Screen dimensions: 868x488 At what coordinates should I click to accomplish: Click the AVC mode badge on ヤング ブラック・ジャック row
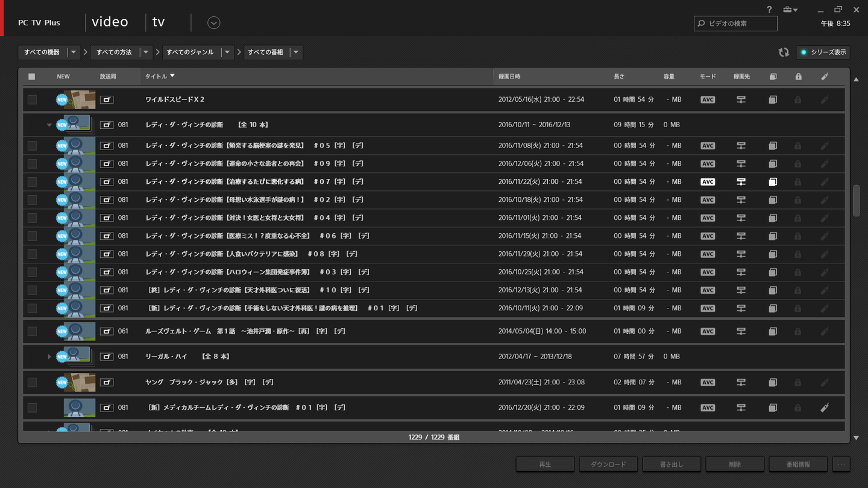pos(708,383)
